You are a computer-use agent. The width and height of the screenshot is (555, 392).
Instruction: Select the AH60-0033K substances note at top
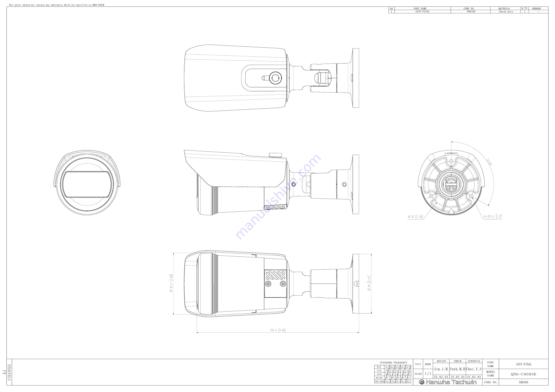(56, 5)
